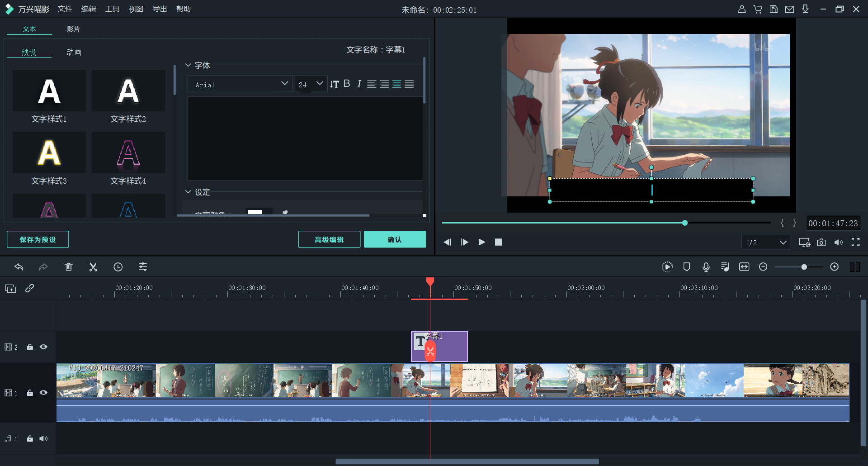Open the render preview control
Image resolution: width=868 pixels, height=466 pixels.
click(668, 266)
